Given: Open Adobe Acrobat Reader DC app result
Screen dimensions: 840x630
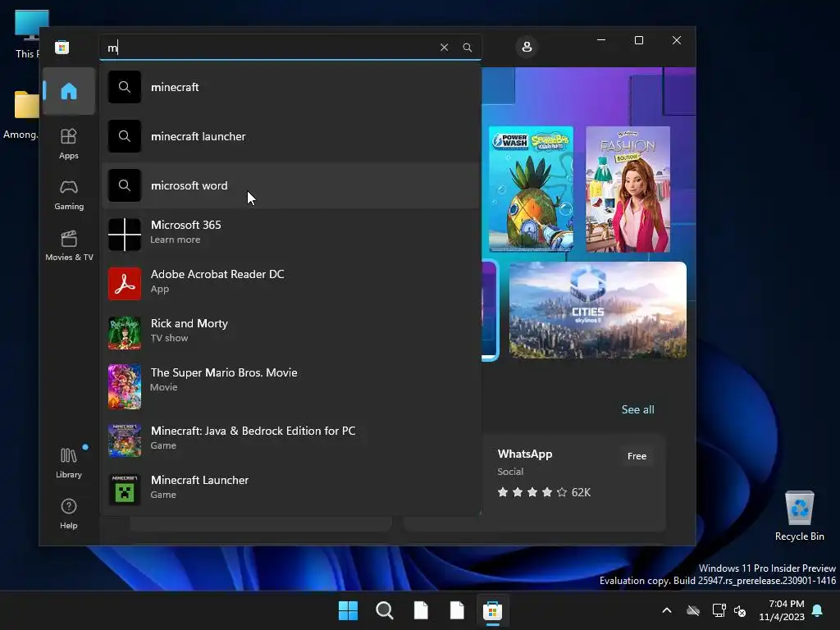Looking at the screenshot, I should click(291, 283).
